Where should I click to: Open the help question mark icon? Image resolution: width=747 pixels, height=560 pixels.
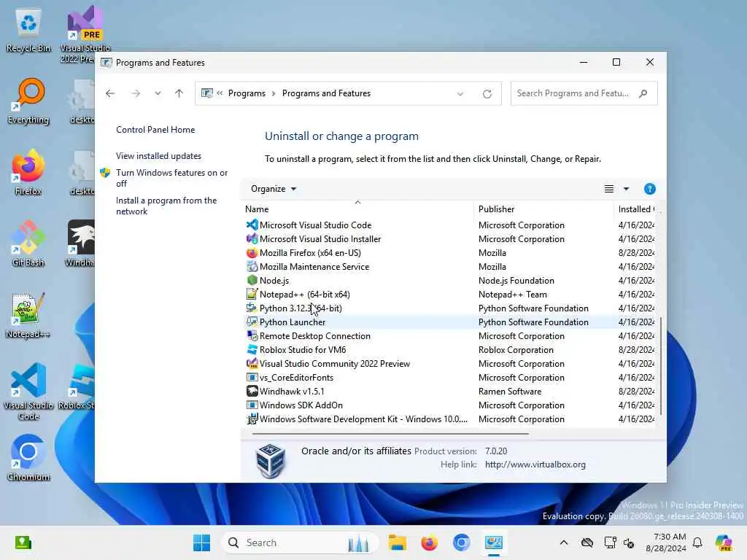(x=649, y=189)
